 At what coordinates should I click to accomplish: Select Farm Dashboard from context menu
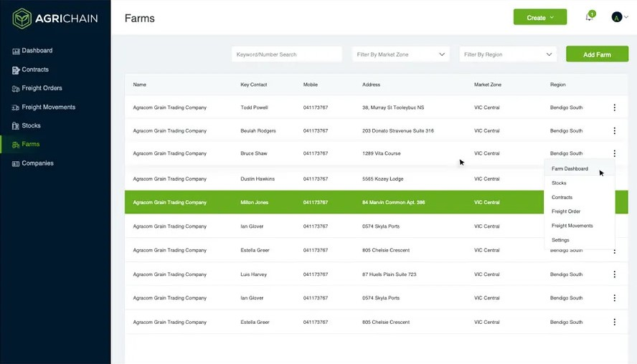point(570,169)
